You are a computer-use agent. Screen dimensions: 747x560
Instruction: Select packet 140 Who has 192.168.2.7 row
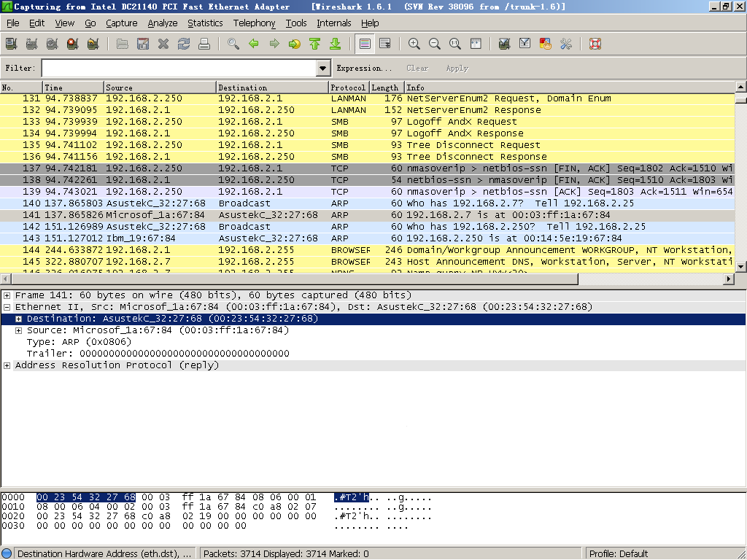click(x=368, y=203)
